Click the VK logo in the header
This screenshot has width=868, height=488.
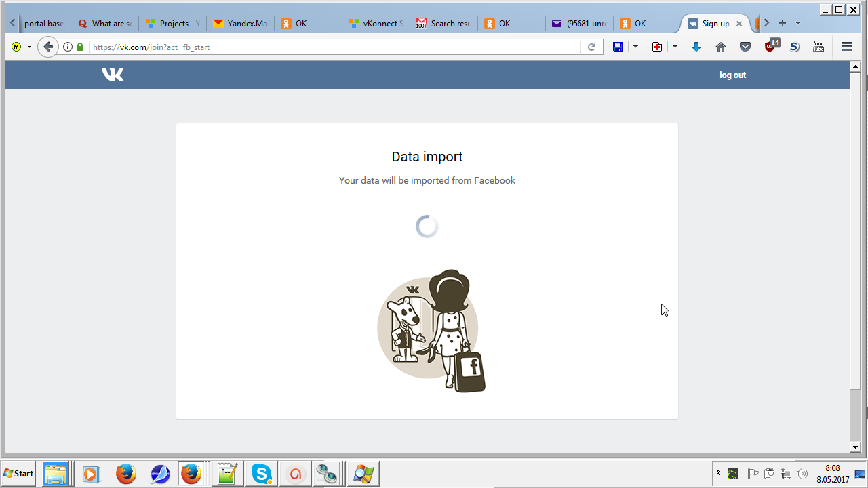[113, 75]
